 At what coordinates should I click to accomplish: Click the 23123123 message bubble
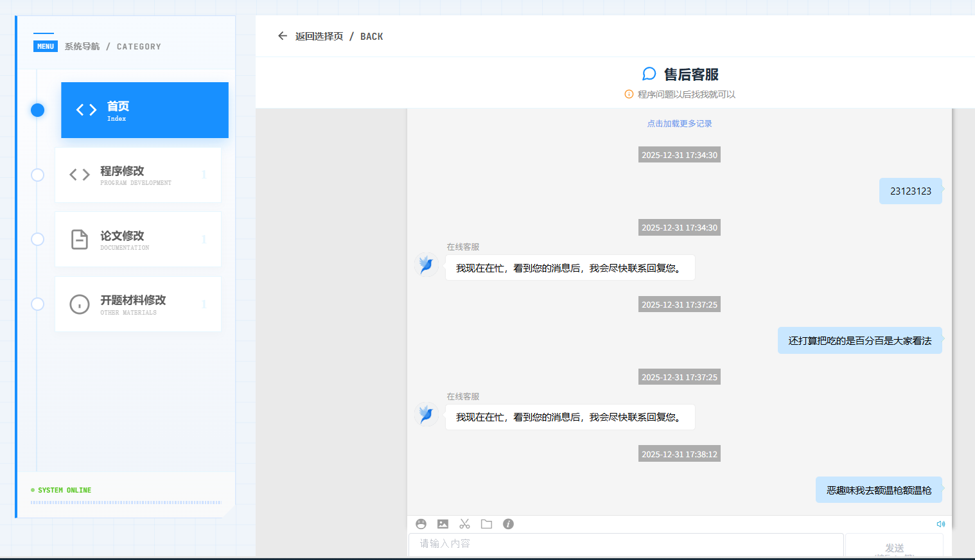click(910, 191)
